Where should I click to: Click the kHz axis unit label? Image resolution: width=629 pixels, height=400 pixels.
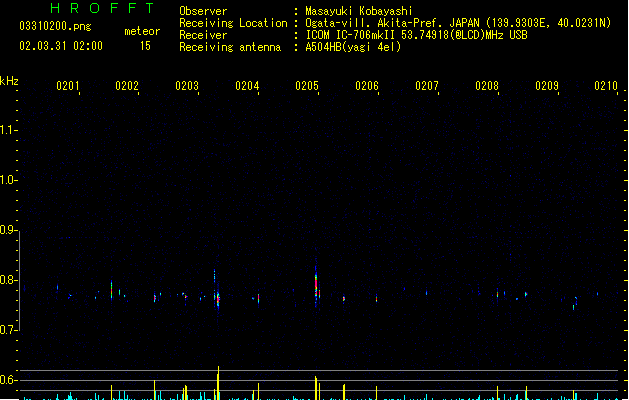point(9,81)
